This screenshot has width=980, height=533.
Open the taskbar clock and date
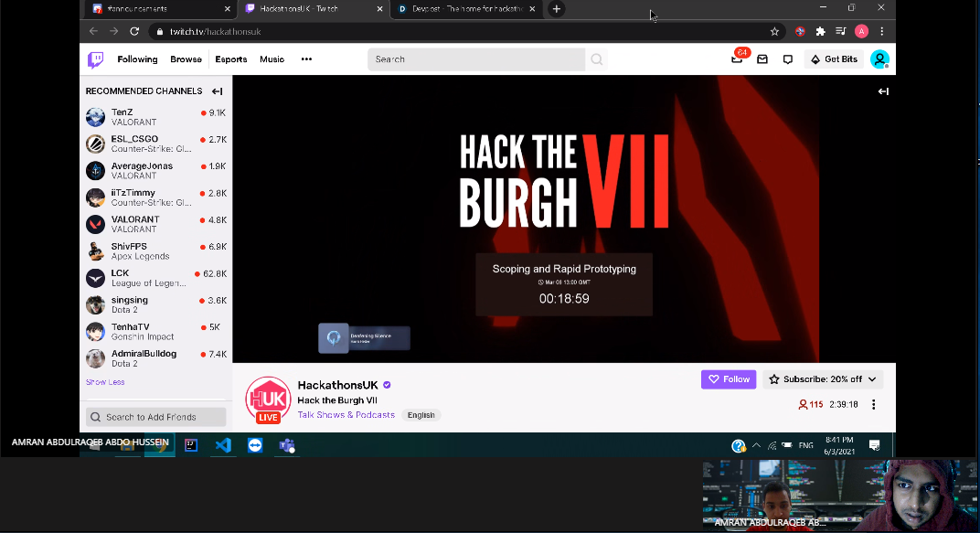(838, 445)
